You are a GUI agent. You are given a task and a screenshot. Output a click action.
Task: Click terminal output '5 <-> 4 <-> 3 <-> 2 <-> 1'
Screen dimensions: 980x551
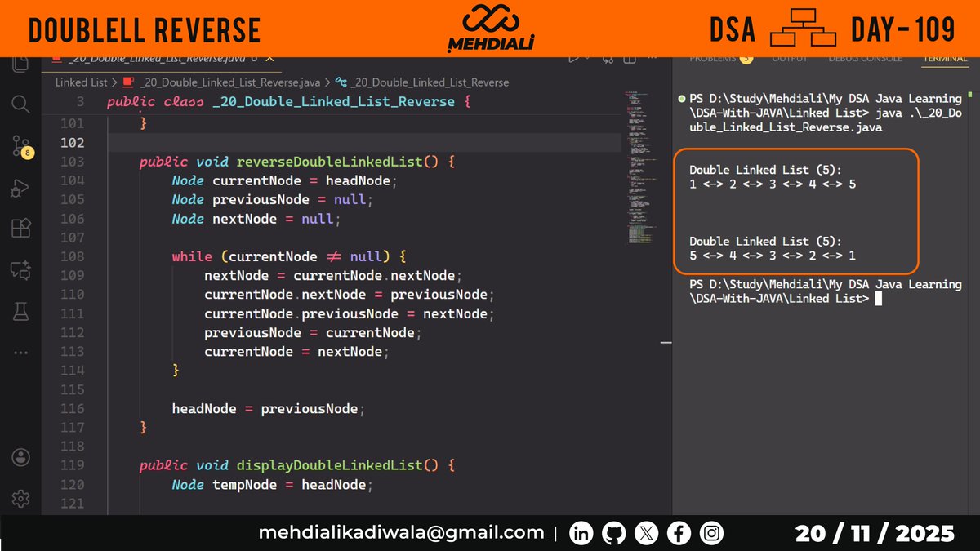point(773,256)
